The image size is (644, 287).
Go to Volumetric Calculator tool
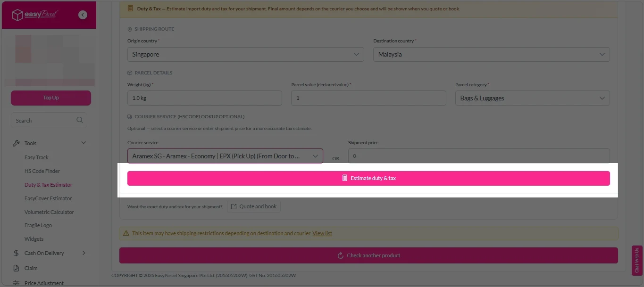49,212
